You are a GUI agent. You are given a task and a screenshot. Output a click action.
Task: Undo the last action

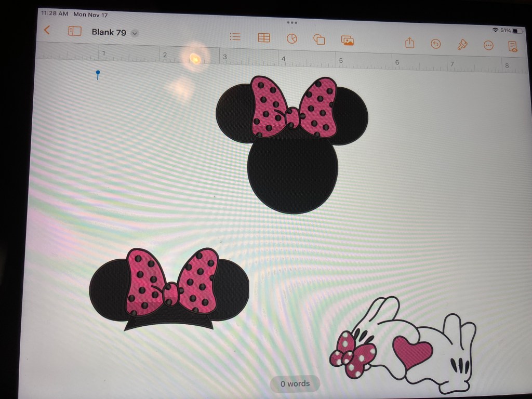pos(436,44)
